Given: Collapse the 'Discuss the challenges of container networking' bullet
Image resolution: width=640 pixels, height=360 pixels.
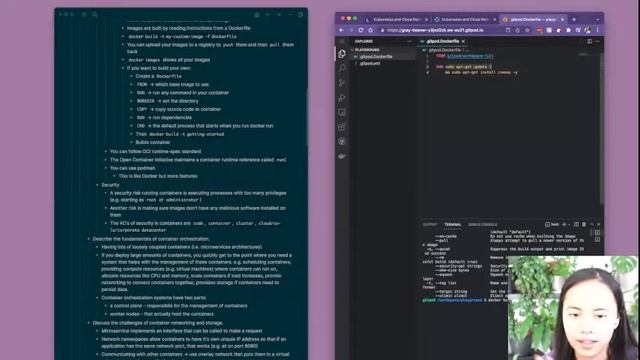Looking at the screenshot, I should [x=89, y=323].
